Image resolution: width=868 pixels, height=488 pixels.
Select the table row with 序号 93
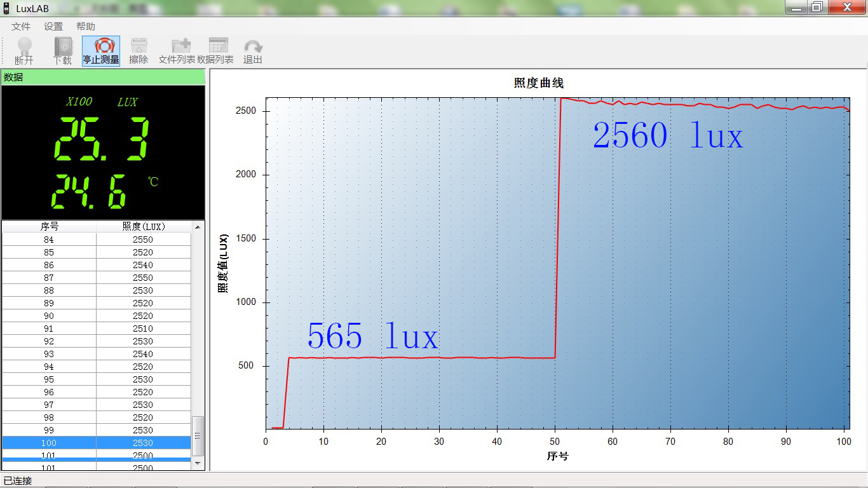(x=97, y=354)
